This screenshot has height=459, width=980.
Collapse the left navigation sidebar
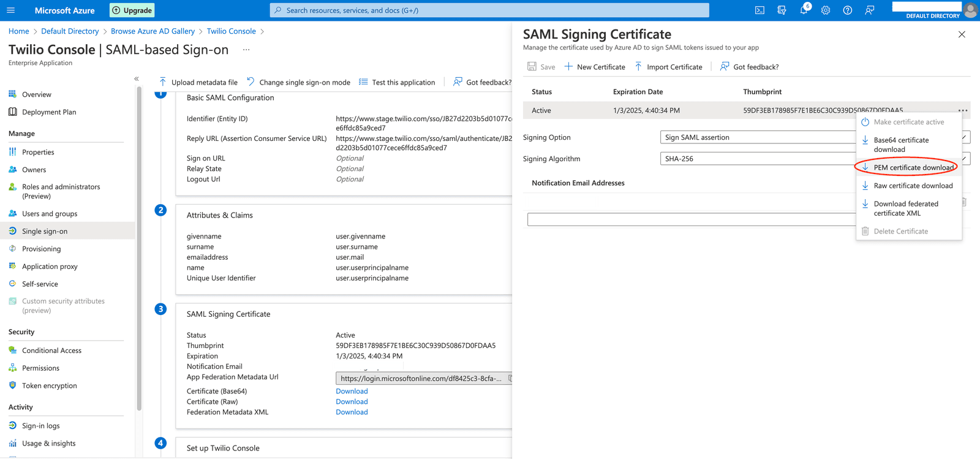pyautogui.click(x=137, y=79)
